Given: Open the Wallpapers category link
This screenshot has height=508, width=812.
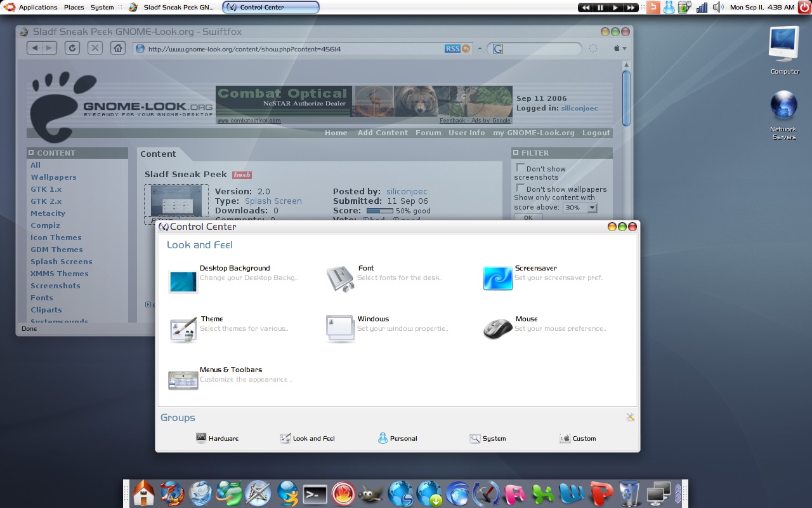Looking at the screenshot, I should point(53,177).
